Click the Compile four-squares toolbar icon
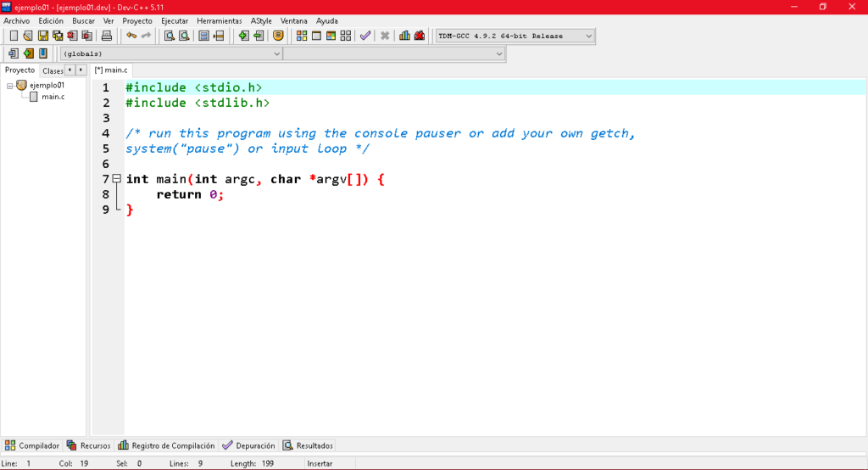The width and height of the screenshot is (868, 470). click(302, 36)
